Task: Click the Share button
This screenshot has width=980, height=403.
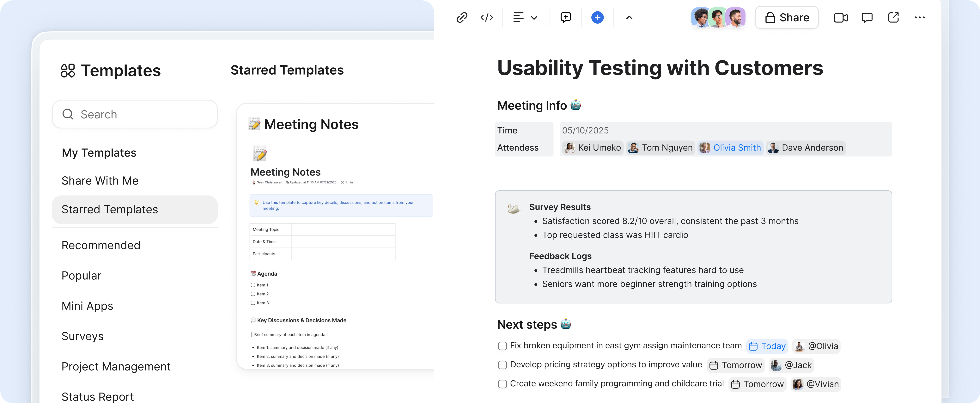Action: click(787, 17)
